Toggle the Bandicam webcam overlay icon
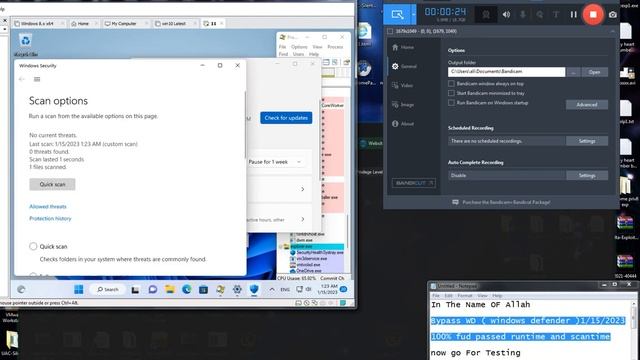 (486, 14)
